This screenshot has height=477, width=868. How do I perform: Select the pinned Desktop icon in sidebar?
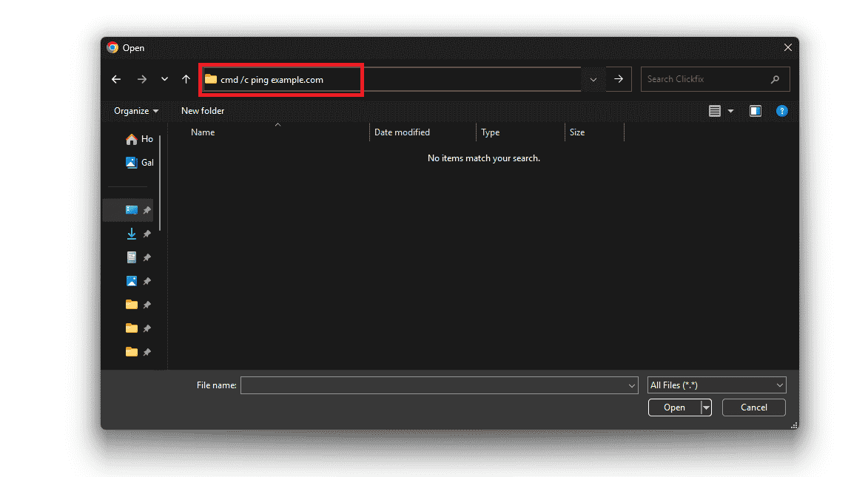131,210
